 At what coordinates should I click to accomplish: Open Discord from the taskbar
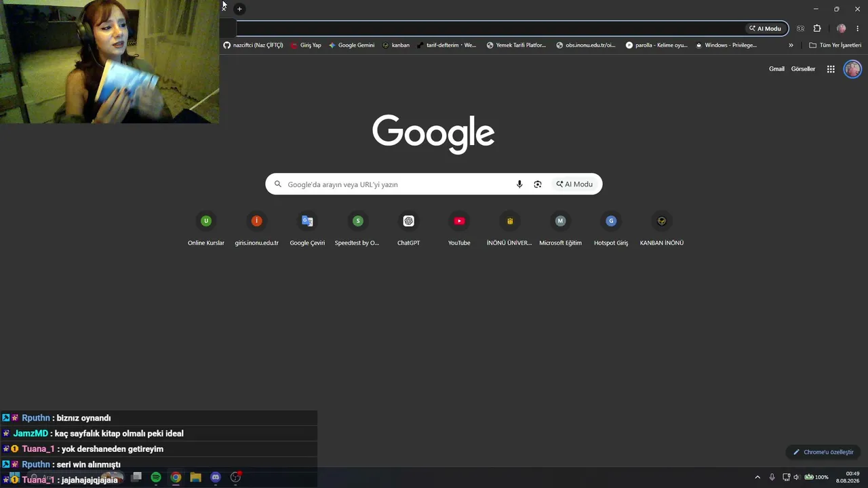[x=216, y=477]
